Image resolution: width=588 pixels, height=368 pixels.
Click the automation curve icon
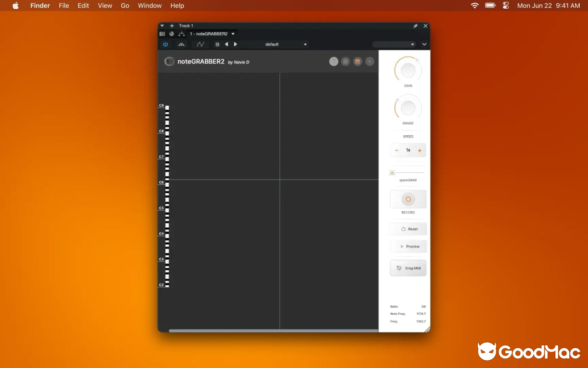pyautogui.click(x=200, y=44)
